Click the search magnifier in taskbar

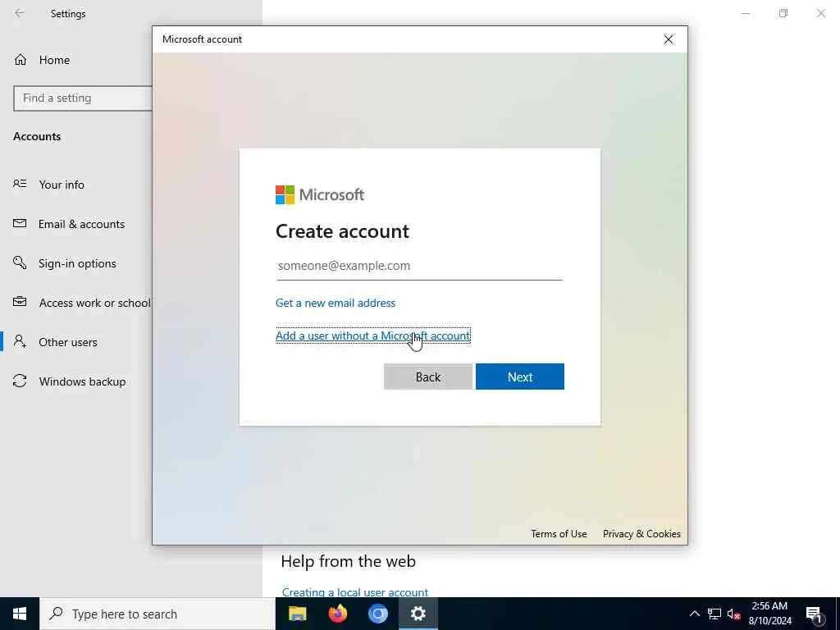56,614
